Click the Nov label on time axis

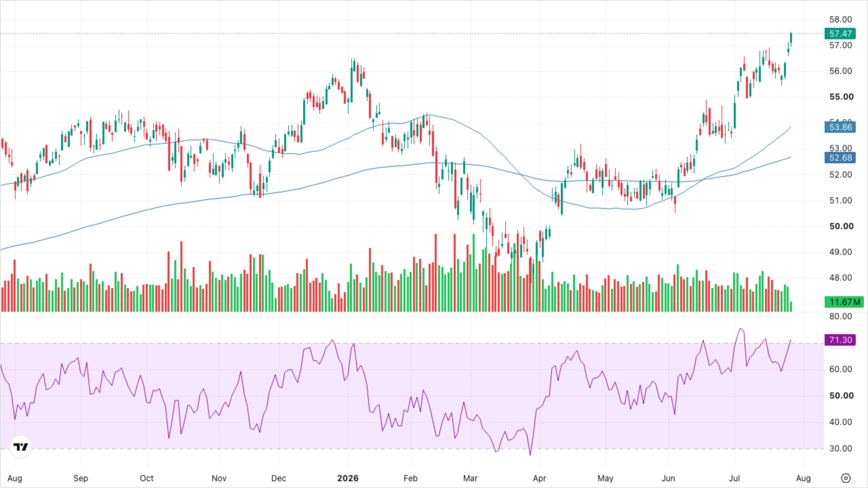(x=219, y=478)
